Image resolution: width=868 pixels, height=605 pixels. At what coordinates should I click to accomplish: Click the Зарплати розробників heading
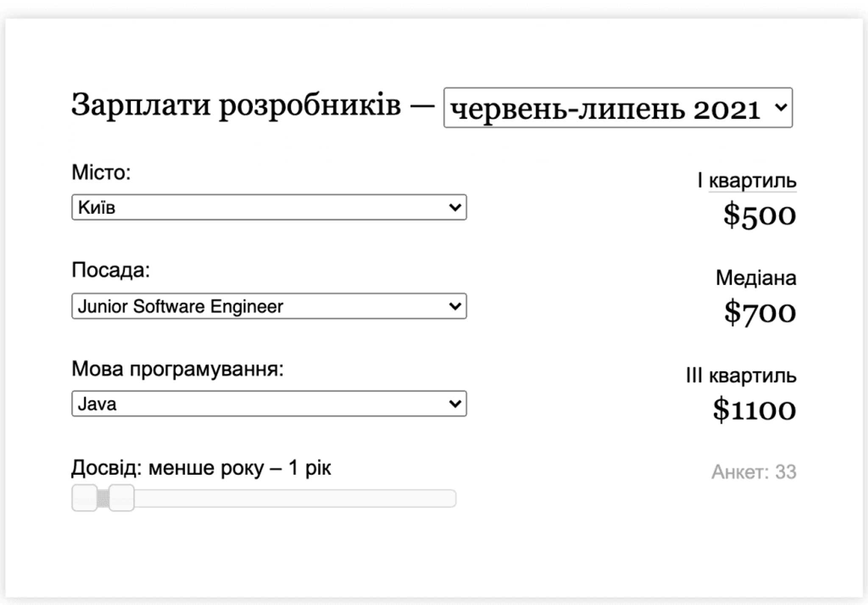coord(236,105)
